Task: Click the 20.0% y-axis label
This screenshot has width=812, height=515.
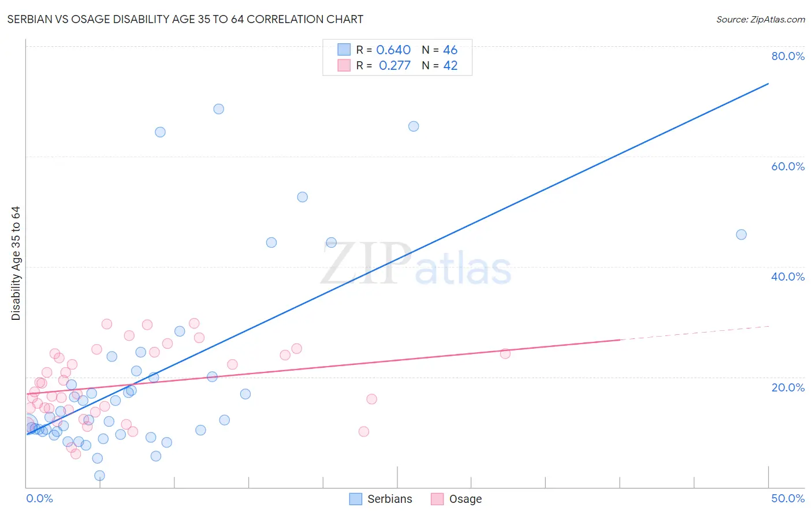Action: [x=788, y=387]
